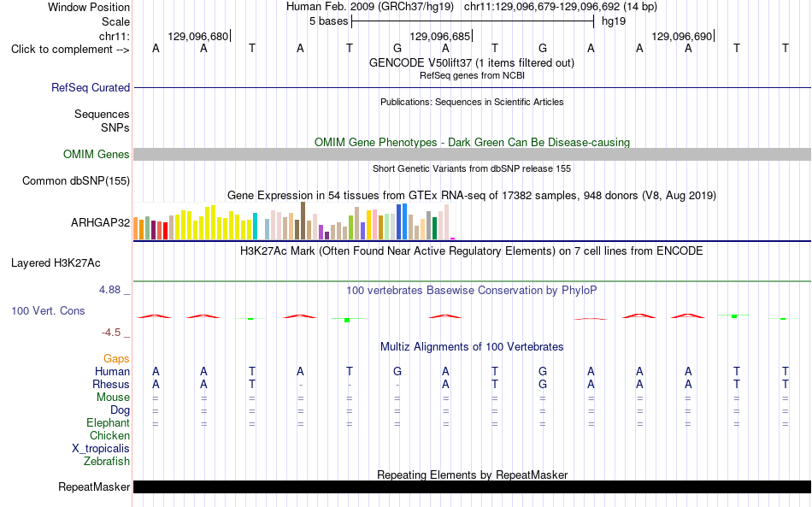Click the 4.88 PhyloP maximum value
The image size is (812, 507).
click(x=109, y=290)
